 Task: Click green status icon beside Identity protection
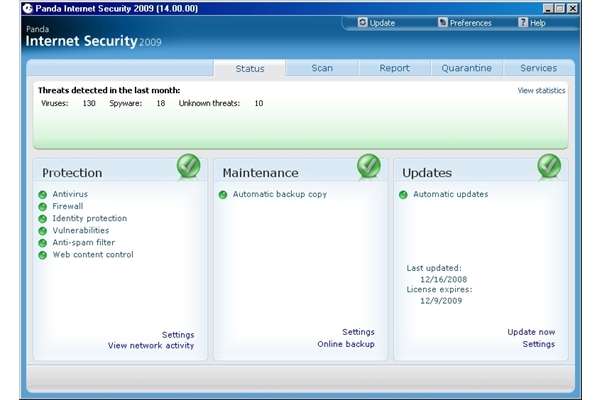click(42, 219)
